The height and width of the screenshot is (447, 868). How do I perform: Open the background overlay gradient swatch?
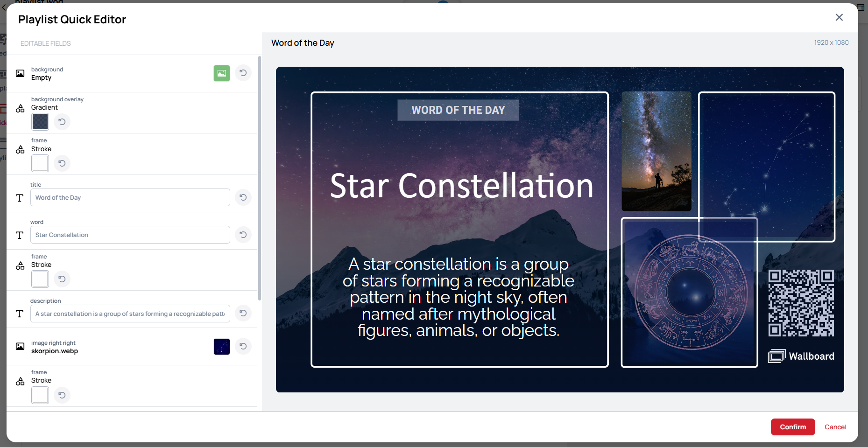pyautogui.click(x=40, y=122)
